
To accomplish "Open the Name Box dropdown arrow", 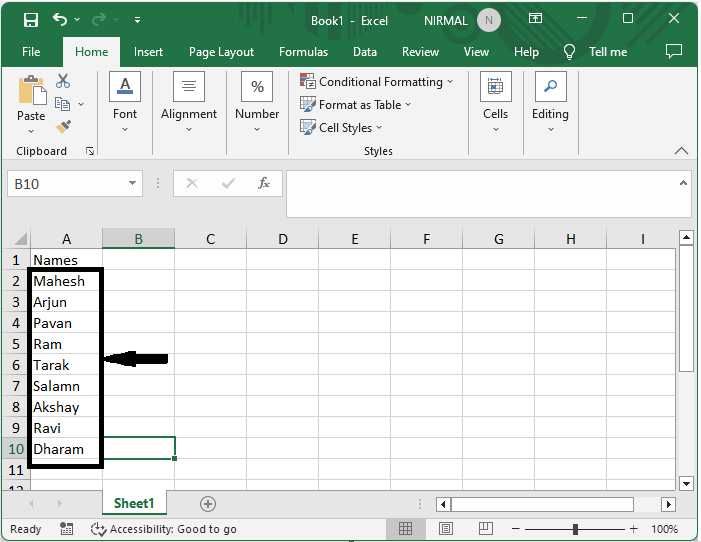I will (132, 183).
